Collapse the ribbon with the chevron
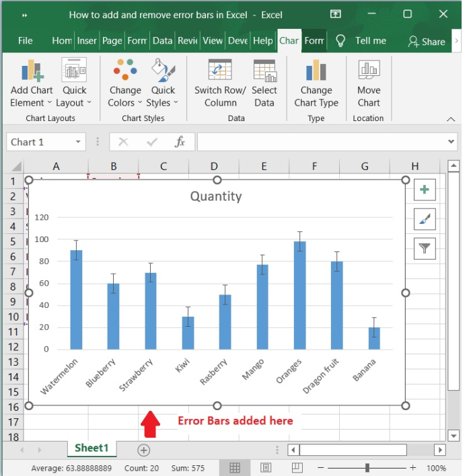Viewport: 471px width, 476px height. tap(451, 119)
